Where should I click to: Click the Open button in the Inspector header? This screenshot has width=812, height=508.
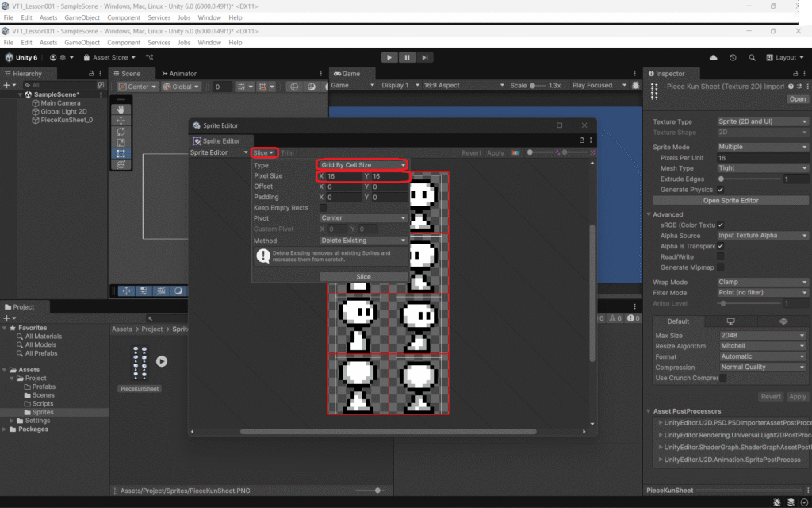[797, 99]
